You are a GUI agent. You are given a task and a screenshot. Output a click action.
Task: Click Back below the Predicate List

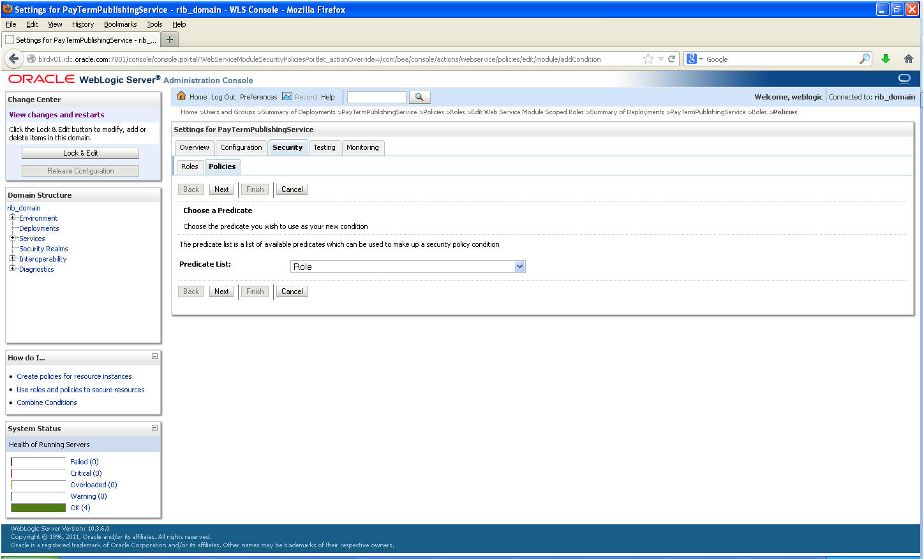pyautogui.click(x=191, y=291)
